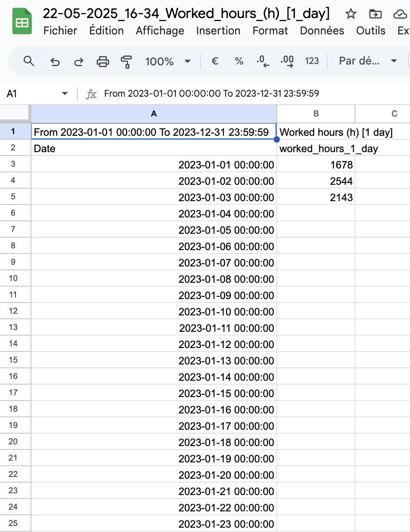
Task: Select cell with value 2143
Action: coord(316,197)
